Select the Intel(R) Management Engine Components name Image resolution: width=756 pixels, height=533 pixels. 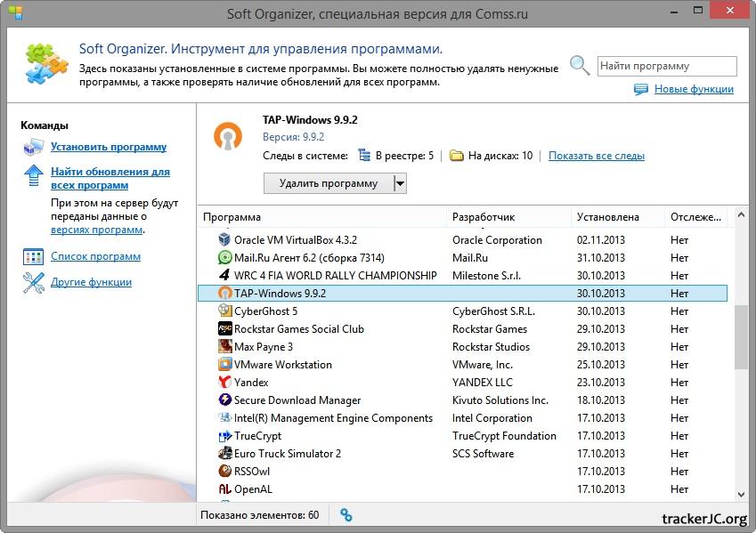coord(333,418)
